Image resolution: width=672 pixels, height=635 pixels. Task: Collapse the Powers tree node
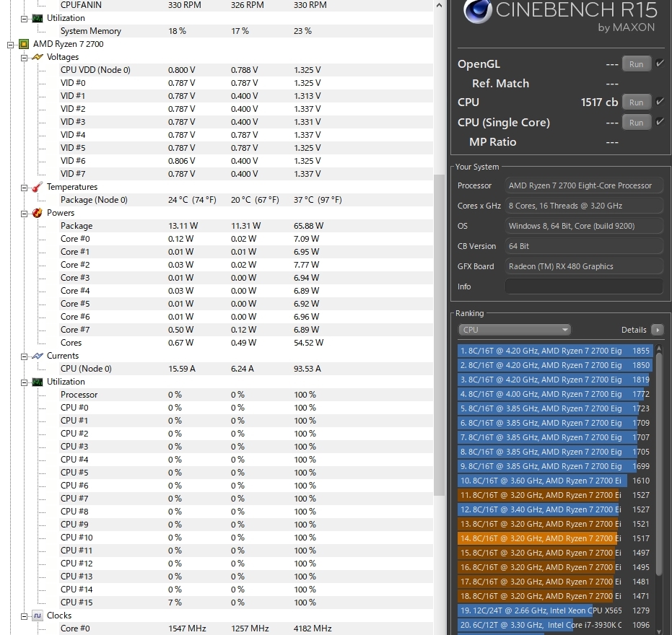tap(24, 214)
